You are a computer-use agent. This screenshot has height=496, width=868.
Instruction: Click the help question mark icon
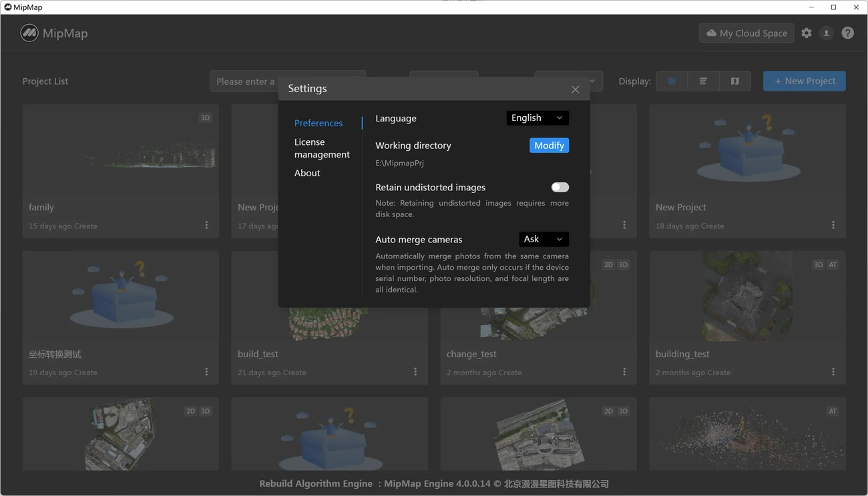847,33
